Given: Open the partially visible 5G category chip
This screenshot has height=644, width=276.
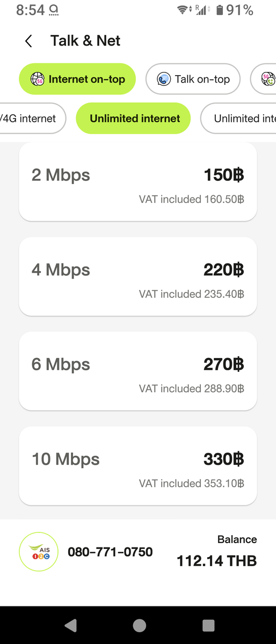Looking at the screenshot, I should coord(264,79).
